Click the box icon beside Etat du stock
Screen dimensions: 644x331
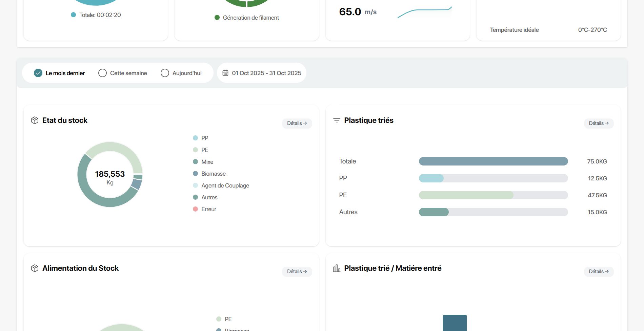pos(35,120)
